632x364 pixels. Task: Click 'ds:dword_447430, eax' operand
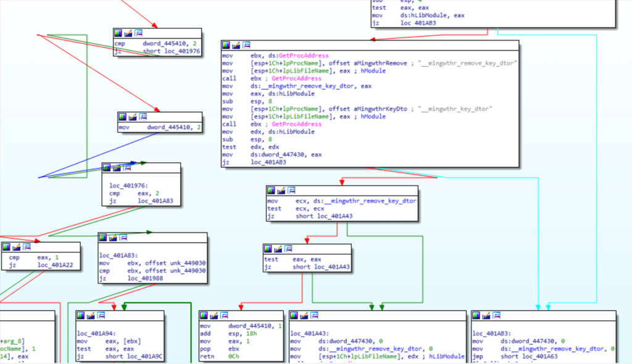pyautogui.click(x=286, y=154)
